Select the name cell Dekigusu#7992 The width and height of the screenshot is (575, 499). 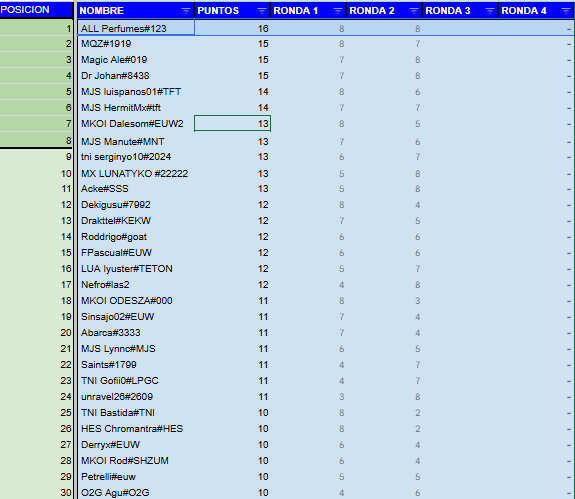tap(136, 205)
